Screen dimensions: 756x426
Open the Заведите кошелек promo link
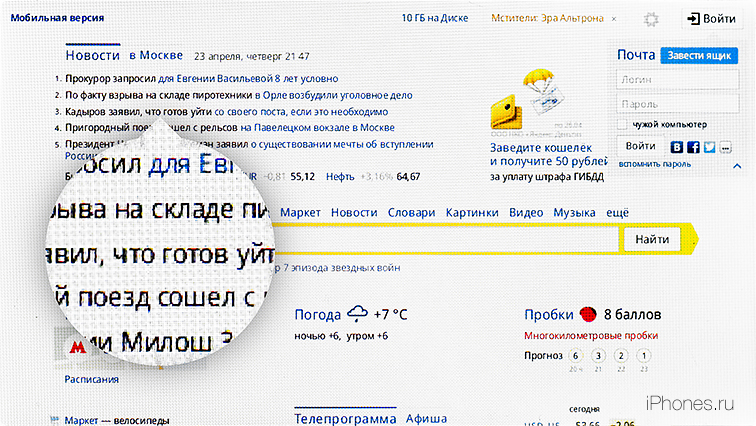tap(548, 154)
